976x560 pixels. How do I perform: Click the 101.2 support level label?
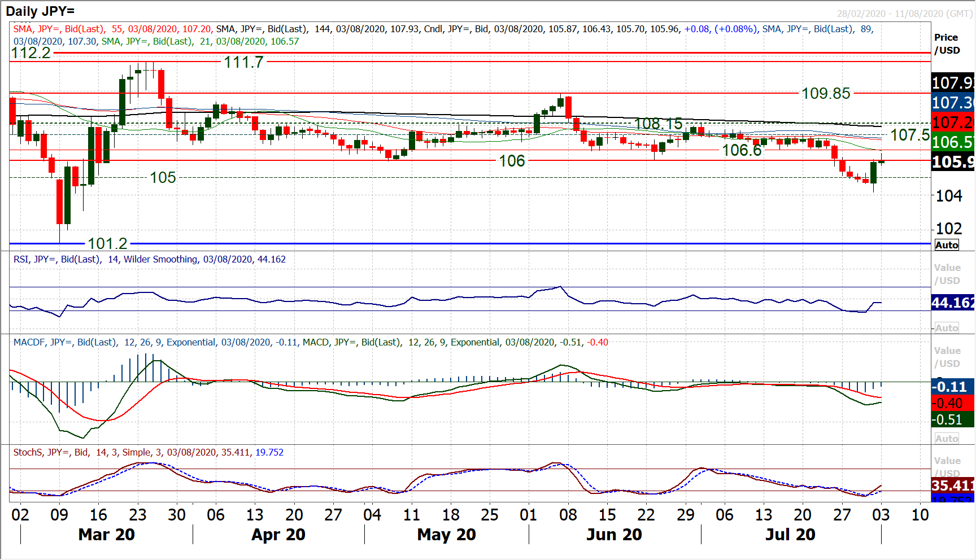click(107, 244)
